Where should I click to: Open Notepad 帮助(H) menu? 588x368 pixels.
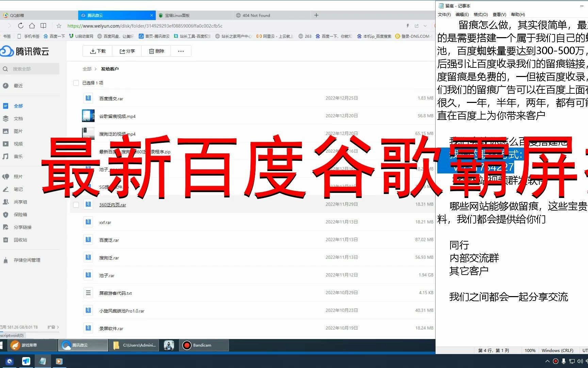click(518, 14)
